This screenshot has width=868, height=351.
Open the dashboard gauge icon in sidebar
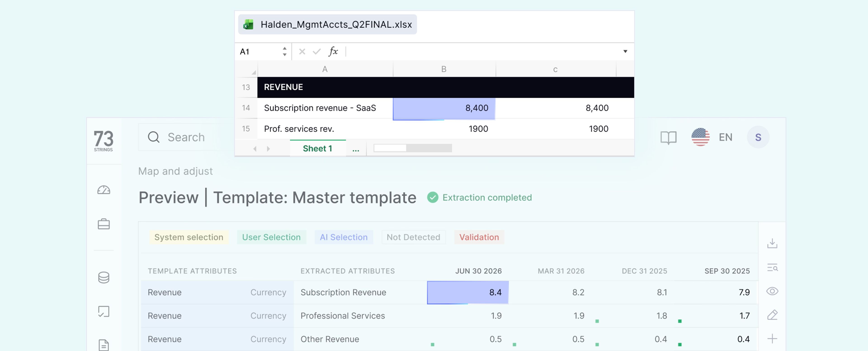(104, 190)
